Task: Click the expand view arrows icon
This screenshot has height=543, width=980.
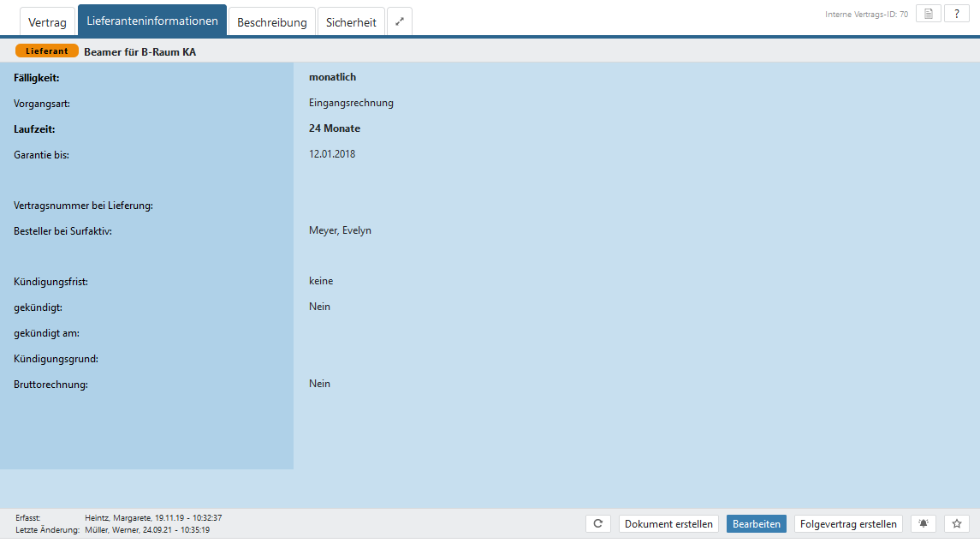Action: click(x=399, y=22)
